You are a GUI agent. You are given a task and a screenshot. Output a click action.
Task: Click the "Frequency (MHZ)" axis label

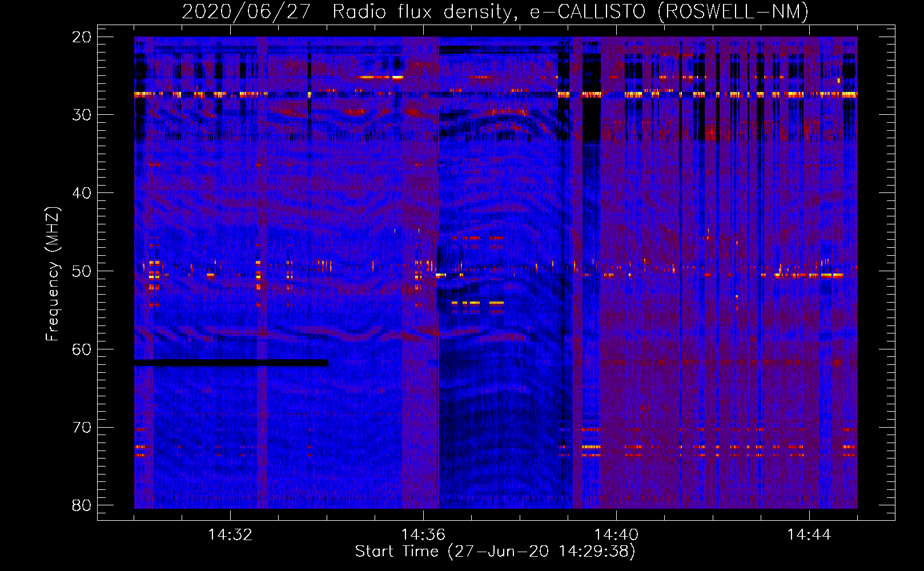click(x=53, y=274)
